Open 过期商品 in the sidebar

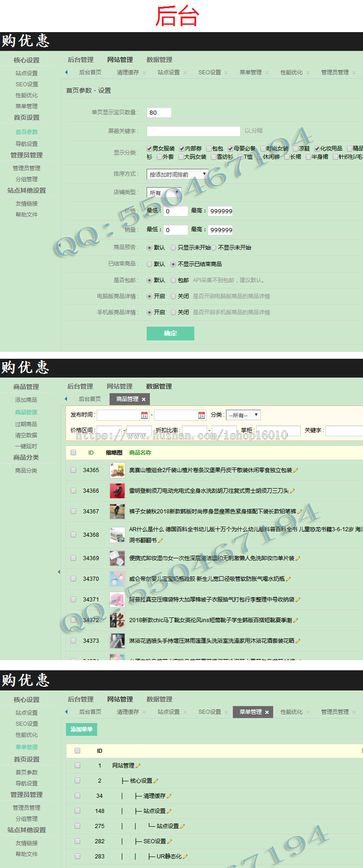click(26, 424)
